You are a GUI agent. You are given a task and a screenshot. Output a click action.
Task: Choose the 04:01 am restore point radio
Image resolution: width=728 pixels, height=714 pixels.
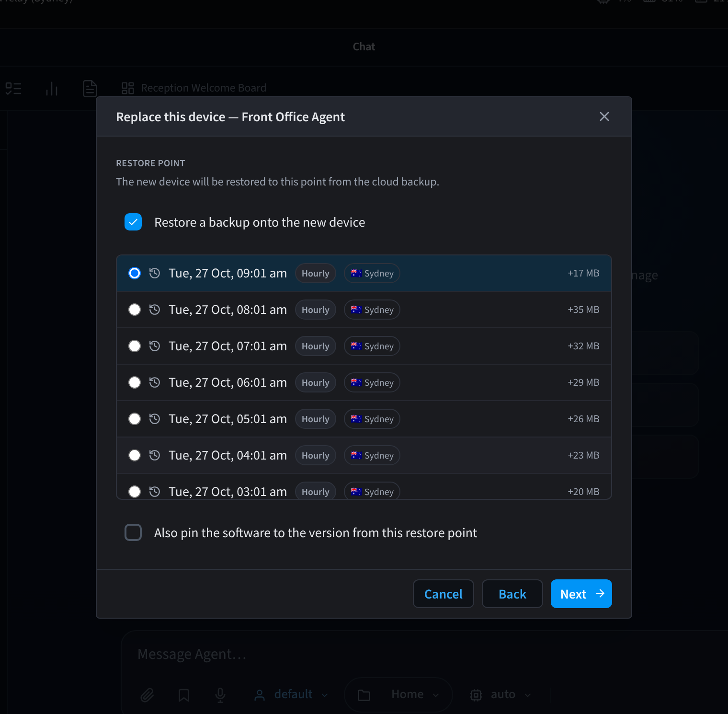(x=135, y=455)
